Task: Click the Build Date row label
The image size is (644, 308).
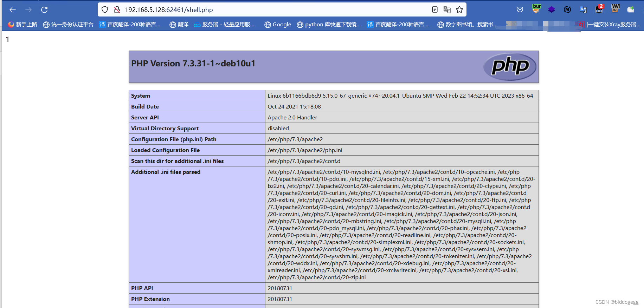Action: [x=145, y=107]
